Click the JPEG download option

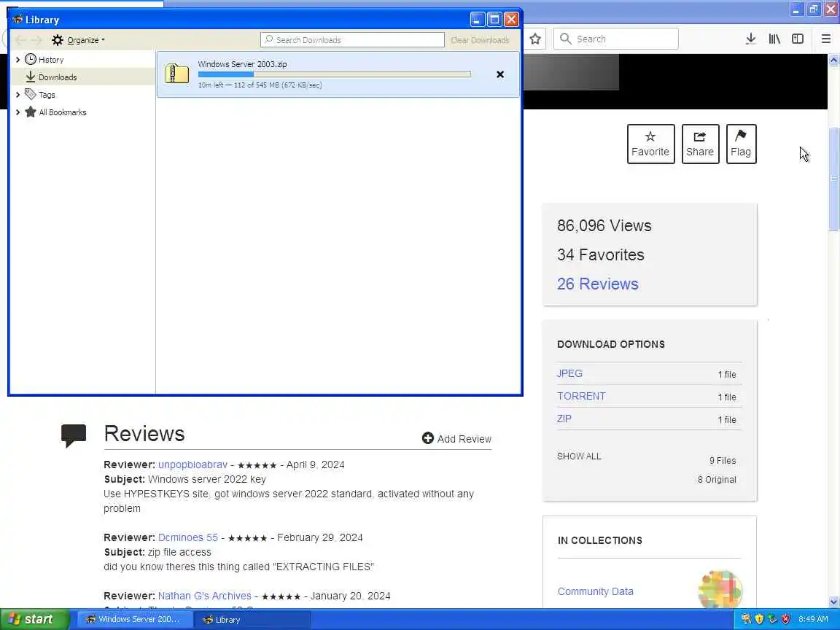point(569,373)
